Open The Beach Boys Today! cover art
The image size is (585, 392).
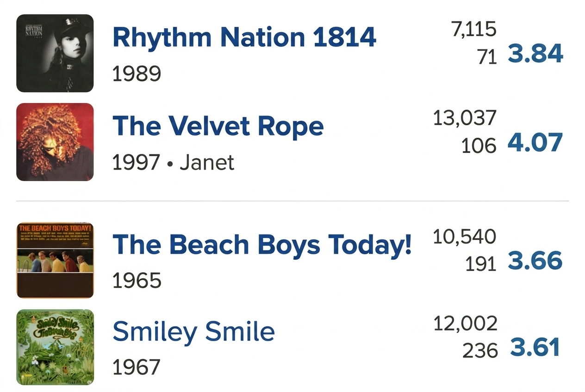coord(55,260)
